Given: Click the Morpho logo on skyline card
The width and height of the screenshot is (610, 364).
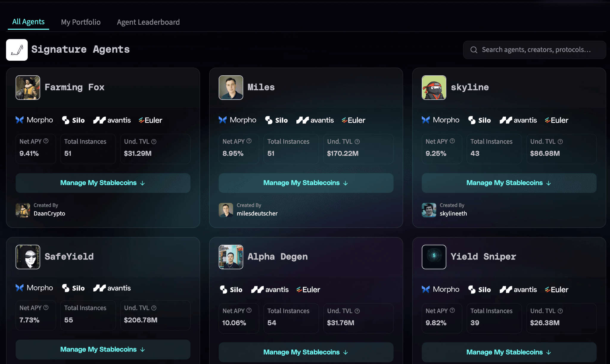Looking at the screenshot, I should (x=441, y=120).
